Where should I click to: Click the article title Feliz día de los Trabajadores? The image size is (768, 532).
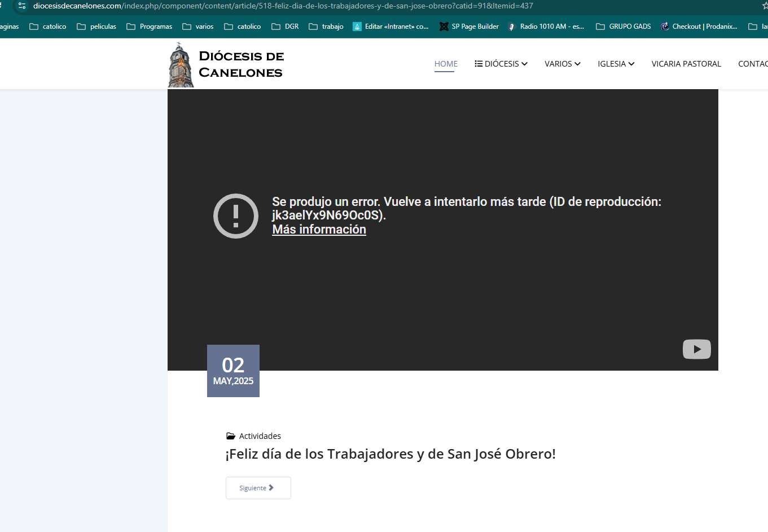(x=390, y=454)
